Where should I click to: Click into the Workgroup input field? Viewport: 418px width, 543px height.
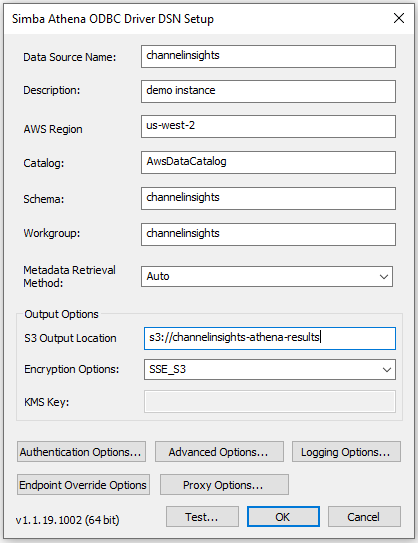point(268,234)
